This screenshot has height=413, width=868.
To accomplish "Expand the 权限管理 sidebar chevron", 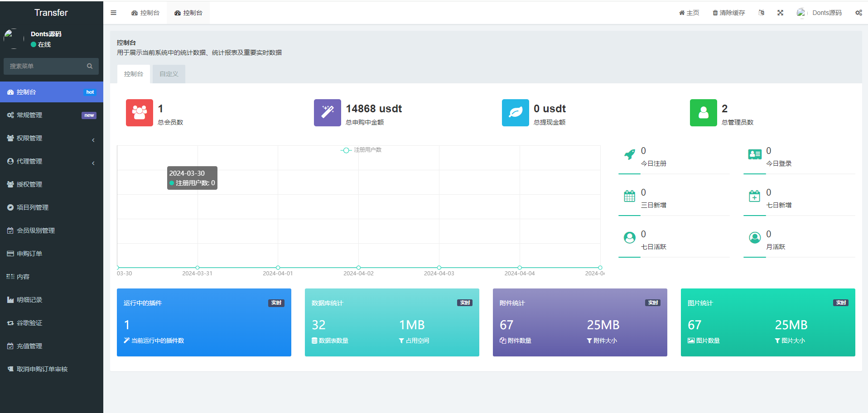I will [93, 140].
